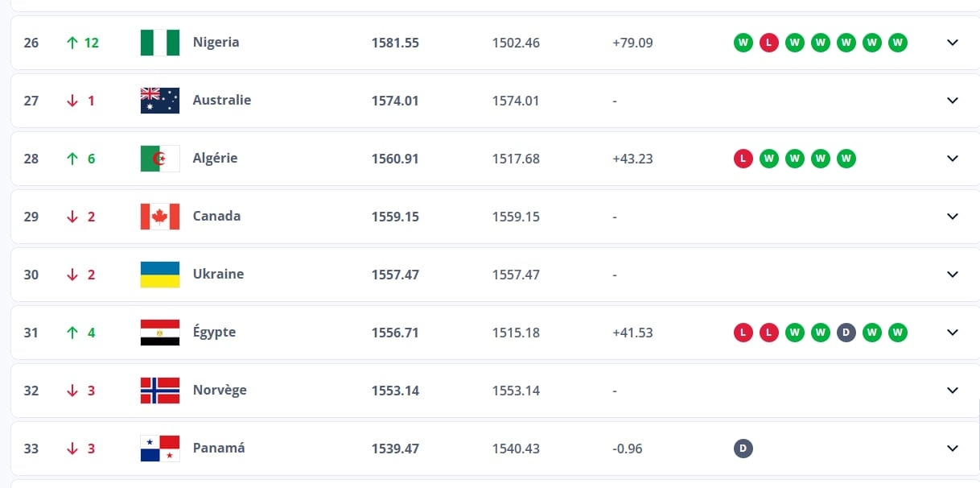Click the Australie flag icon
The width and height of the screenshot is (980, 488).
pos(159,101)
